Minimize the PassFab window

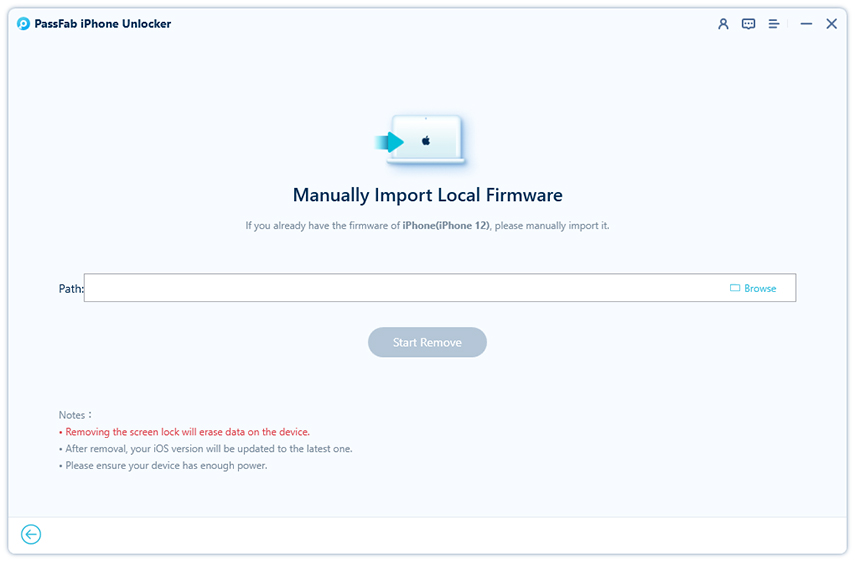(806, 24)
